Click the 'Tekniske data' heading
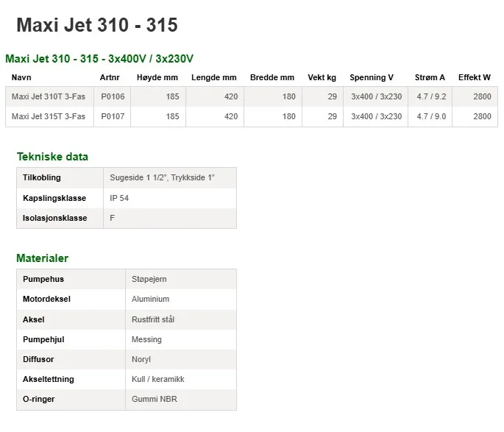Viewport: 504px width, 432px height. pos(52,157)
